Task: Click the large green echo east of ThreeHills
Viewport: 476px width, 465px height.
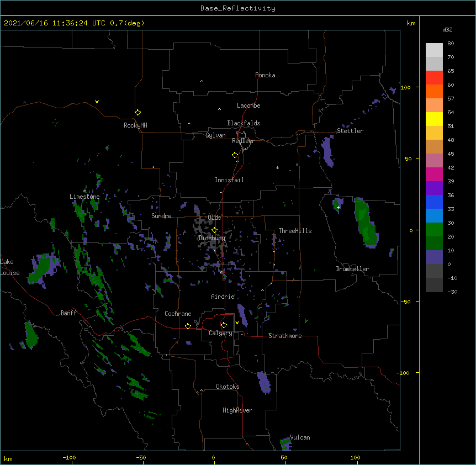Action: tap(366, 223)
